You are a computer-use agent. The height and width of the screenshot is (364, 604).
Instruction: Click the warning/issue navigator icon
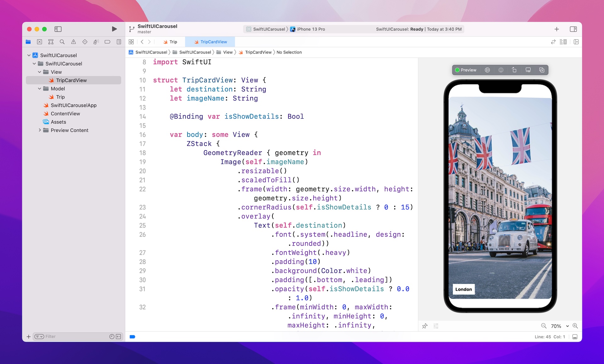[73, 42]
